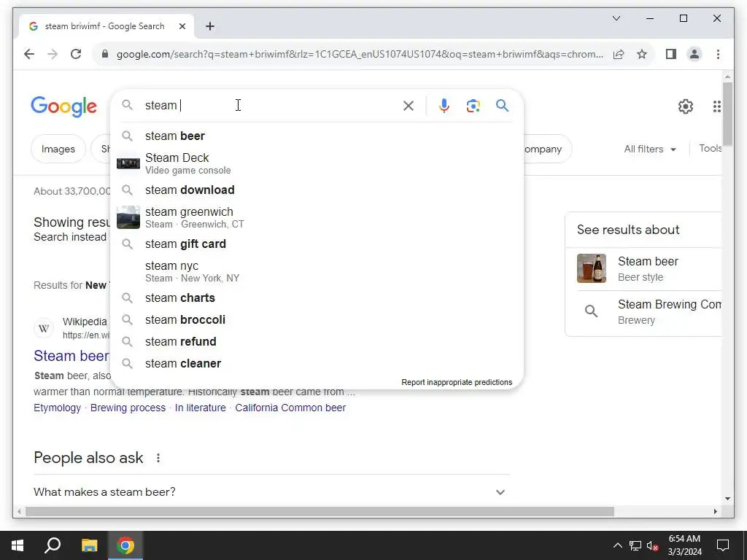Expand All filters dropdown
The image size is (747, 560).
650,149
